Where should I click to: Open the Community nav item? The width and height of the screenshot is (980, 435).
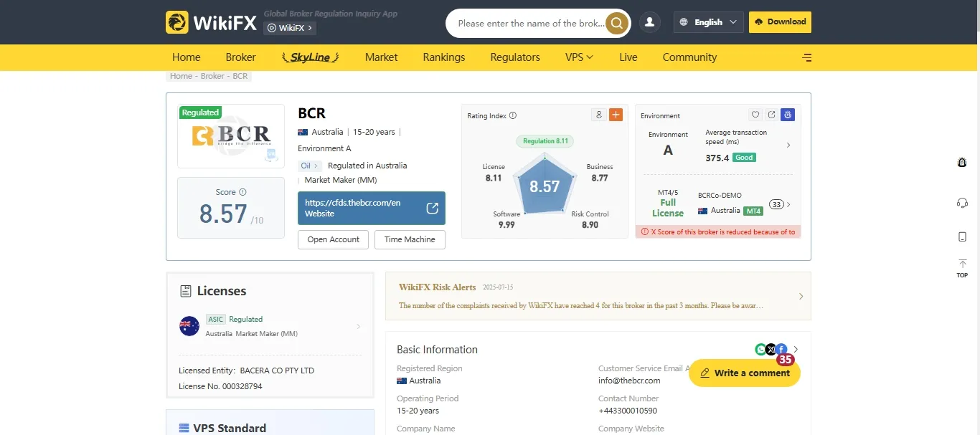(x=689, y=57)
